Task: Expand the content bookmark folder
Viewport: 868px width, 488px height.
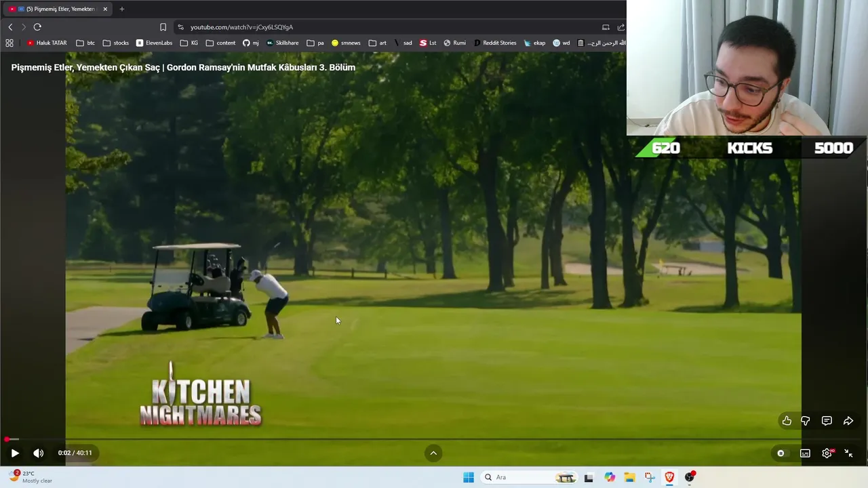Action: (221, 43)
